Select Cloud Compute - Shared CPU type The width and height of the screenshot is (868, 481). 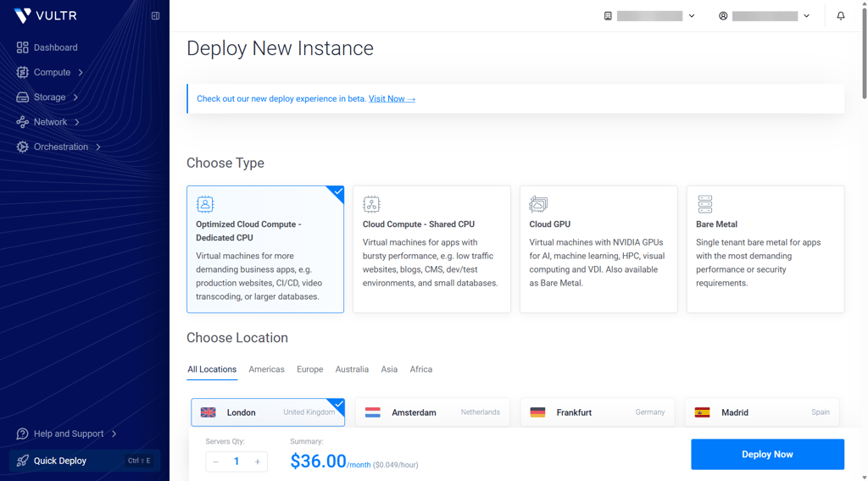(431, 249)
